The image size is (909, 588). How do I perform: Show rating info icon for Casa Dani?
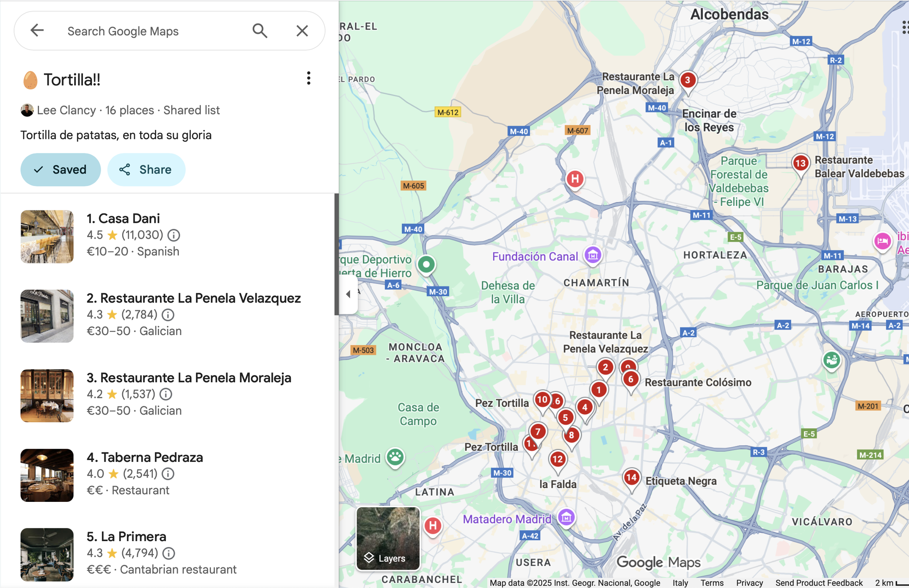(x=174, y=235)
